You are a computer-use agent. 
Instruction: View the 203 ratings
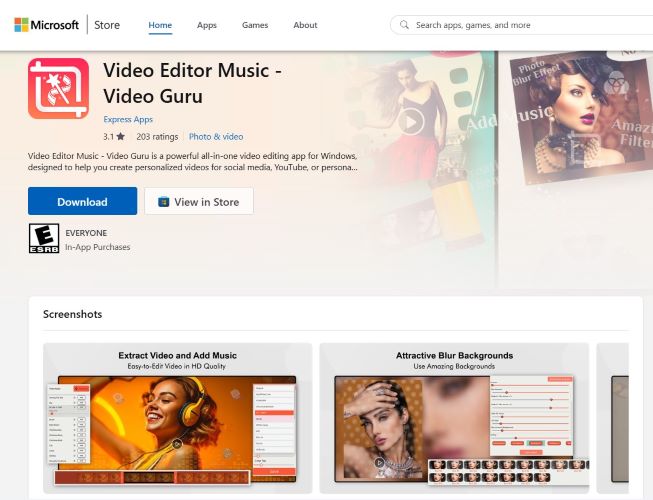157,137
